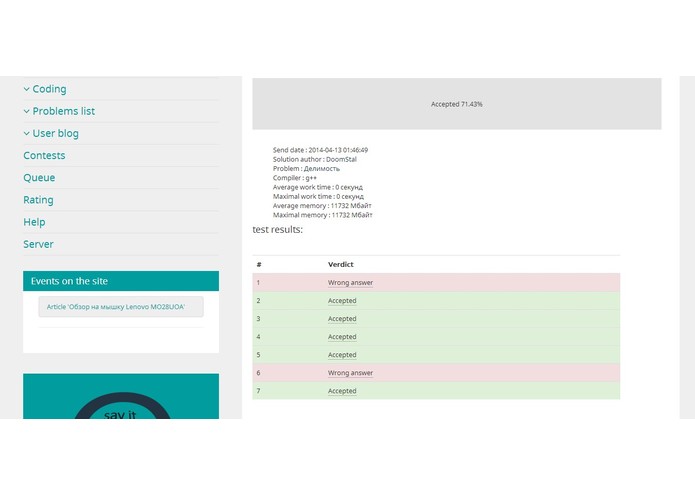Expand the Problems list chevron
Image resolution: width=695 pixels, height=494 pixels.
pos(27,111)
